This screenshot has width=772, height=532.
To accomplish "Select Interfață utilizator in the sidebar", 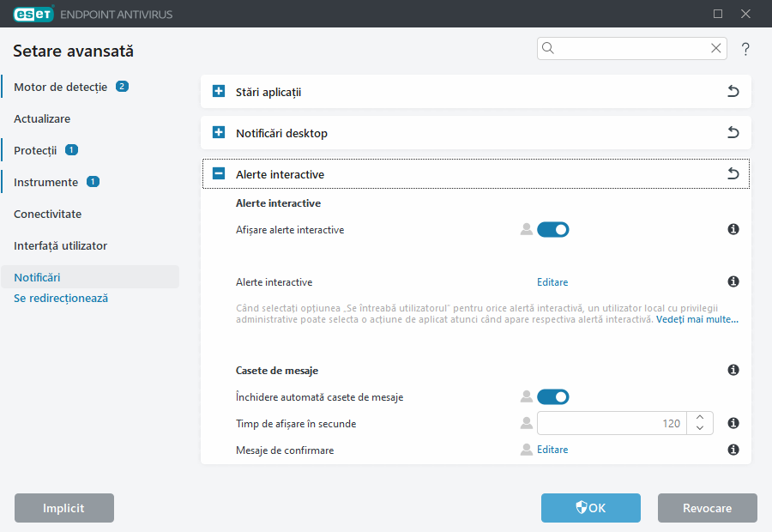I will coord(60,245).
